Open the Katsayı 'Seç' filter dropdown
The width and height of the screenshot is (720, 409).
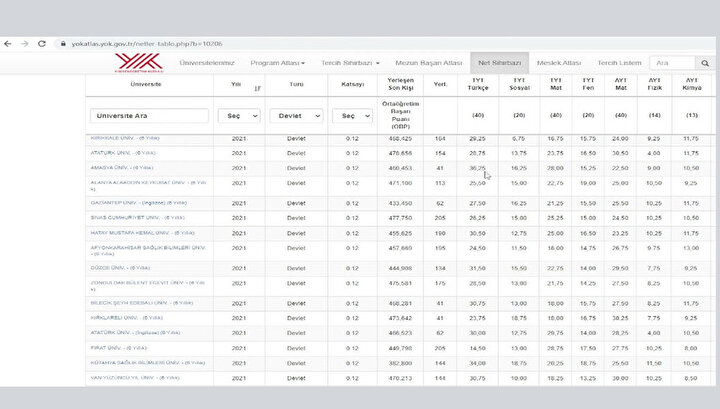[352, 116]
